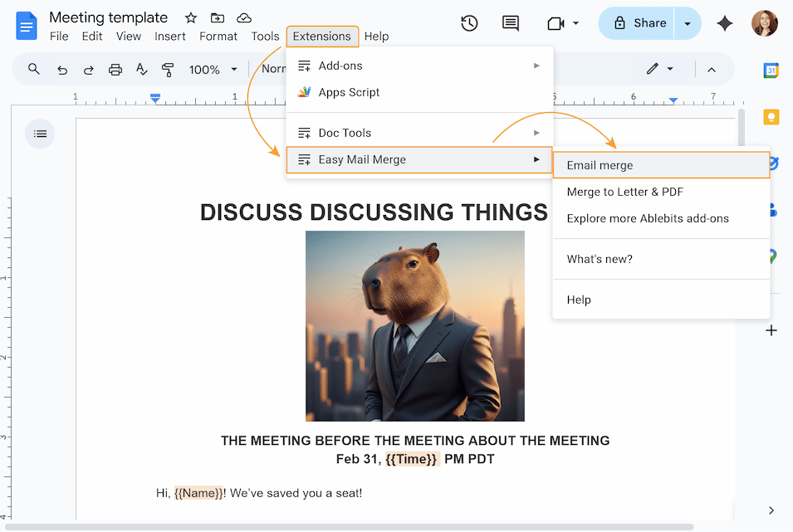Open the paragraph style Normal dropdown
Screen dimensions: 793x532
click(x=273, y=69)
